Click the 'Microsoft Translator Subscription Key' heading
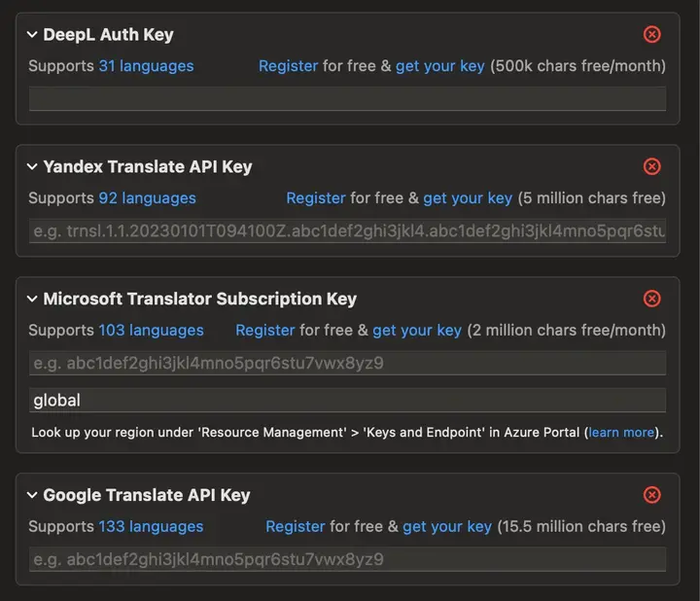The width and height of the screenshot is (700, 601). click(x=199, y=299)
